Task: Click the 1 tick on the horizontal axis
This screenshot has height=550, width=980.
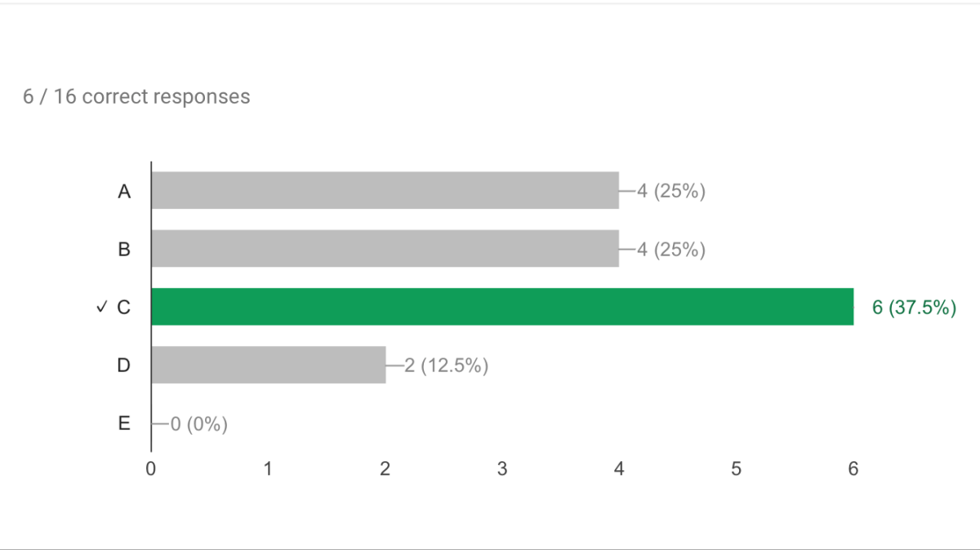Action: 268,469
